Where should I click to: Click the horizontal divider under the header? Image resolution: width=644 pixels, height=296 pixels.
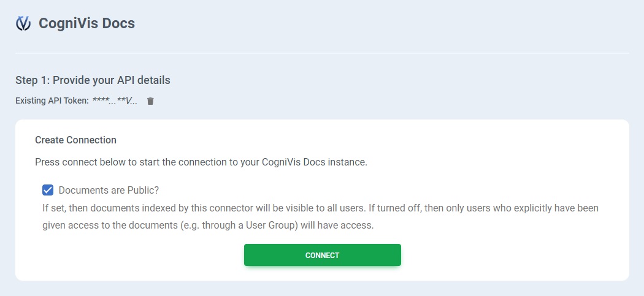[x=322, y=54]
